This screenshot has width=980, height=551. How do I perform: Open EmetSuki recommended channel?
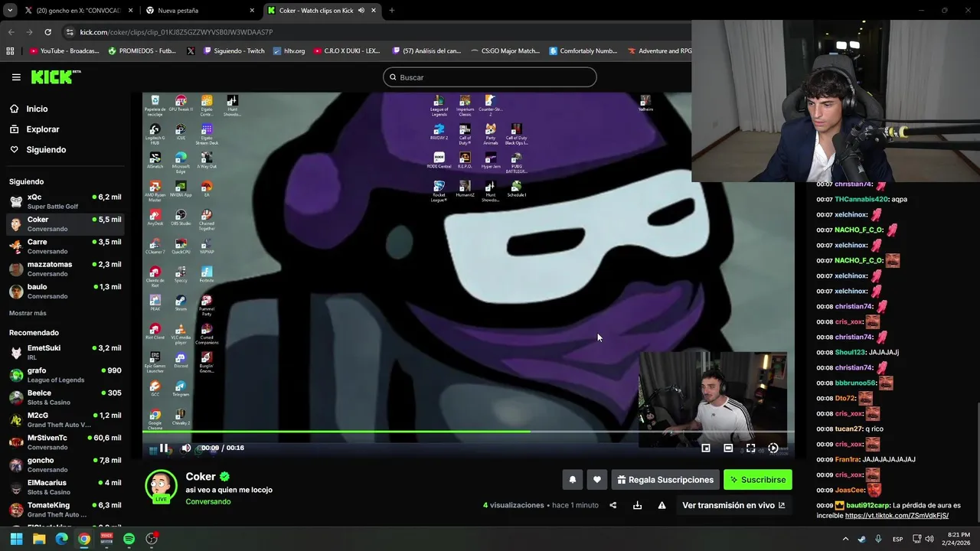tap(65, 352)
